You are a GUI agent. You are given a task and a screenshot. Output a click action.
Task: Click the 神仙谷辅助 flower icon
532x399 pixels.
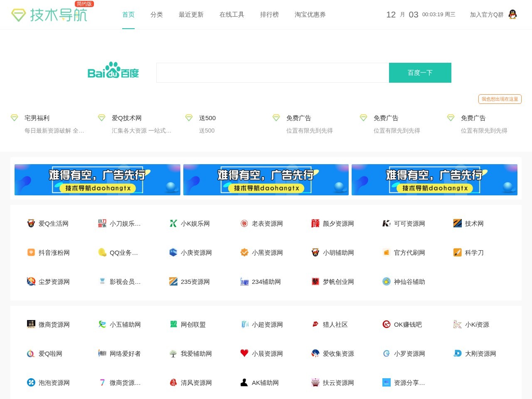pyautogui.click(x=386, y=281)
